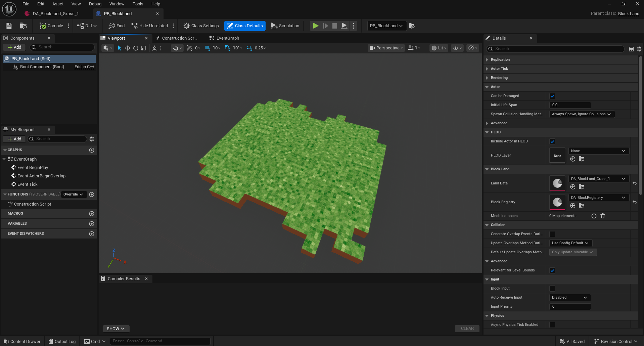Screen dimensions: 644x346
Task: Add a new variable with plus icon
Action: coord(92,224)
